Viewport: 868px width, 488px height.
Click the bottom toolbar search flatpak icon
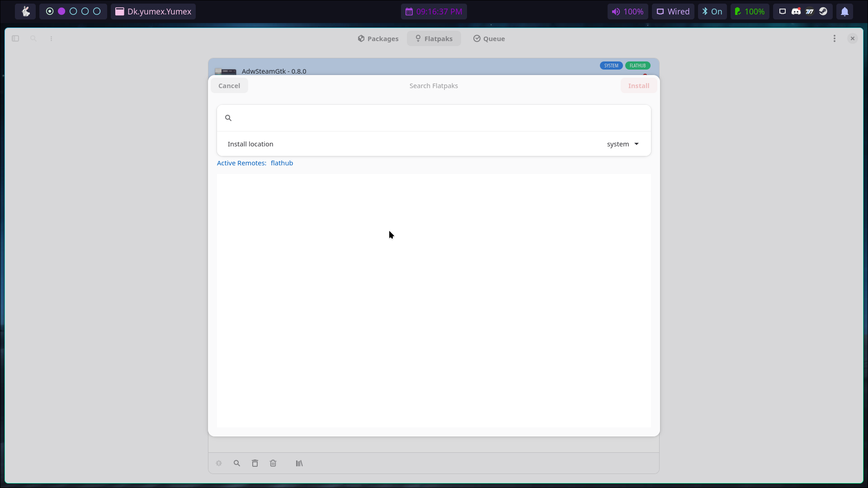(x=237, y=463)
